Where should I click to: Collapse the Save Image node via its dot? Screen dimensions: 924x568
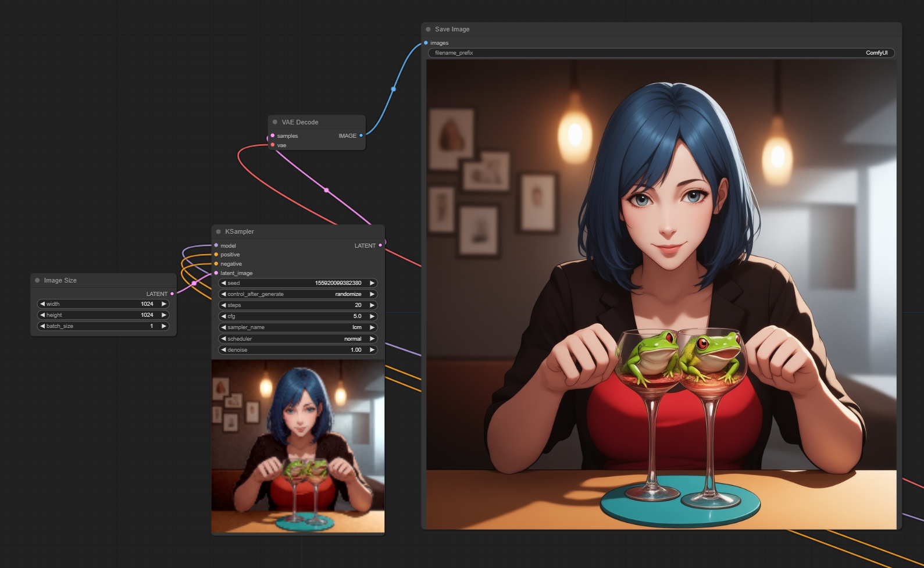click(429, 29)
